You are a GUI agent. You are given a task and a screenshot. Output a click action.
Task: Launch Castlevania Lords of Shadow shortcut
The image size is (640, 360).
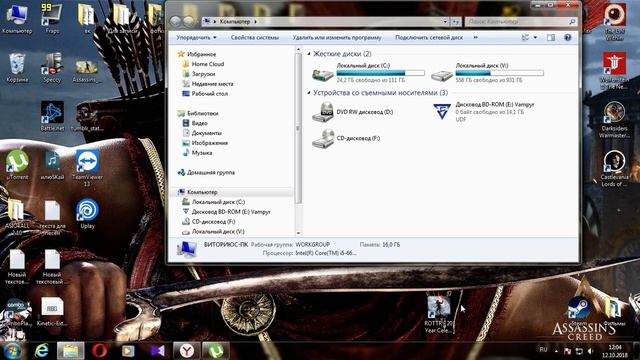point(614,168)
